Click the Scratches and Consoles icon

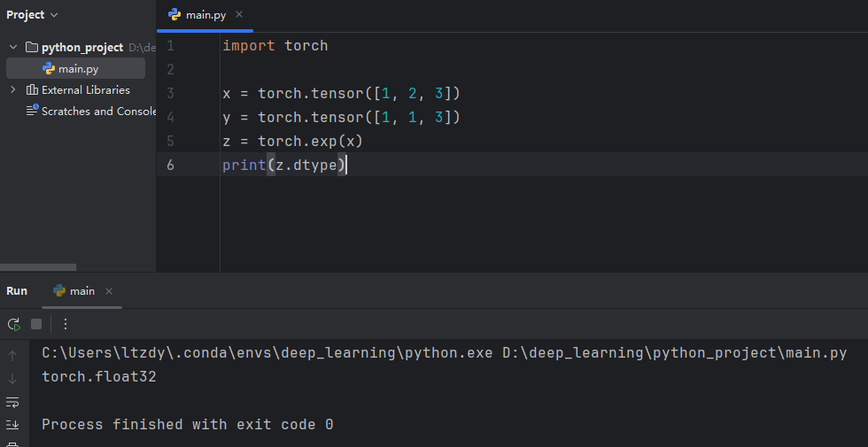tap(32, 111)
